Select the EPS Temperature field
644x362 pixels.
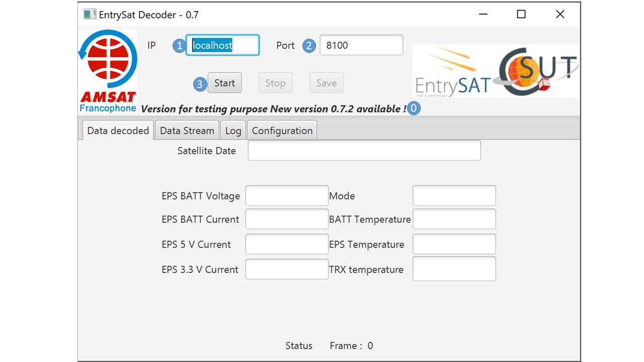pos(454,244)
